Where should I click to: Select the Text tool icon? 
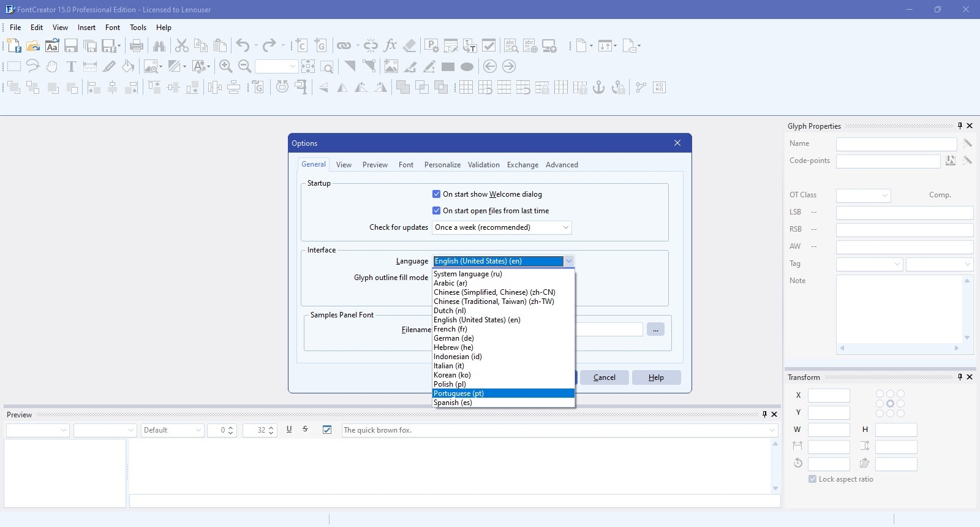pyautogui.click(x=71, y=67)
